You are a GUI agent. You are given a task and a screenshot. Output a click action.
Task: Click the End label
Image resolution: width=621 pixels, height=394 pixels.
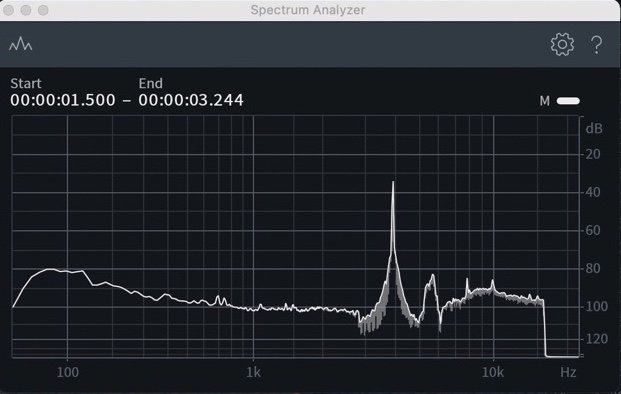point(150,84)
